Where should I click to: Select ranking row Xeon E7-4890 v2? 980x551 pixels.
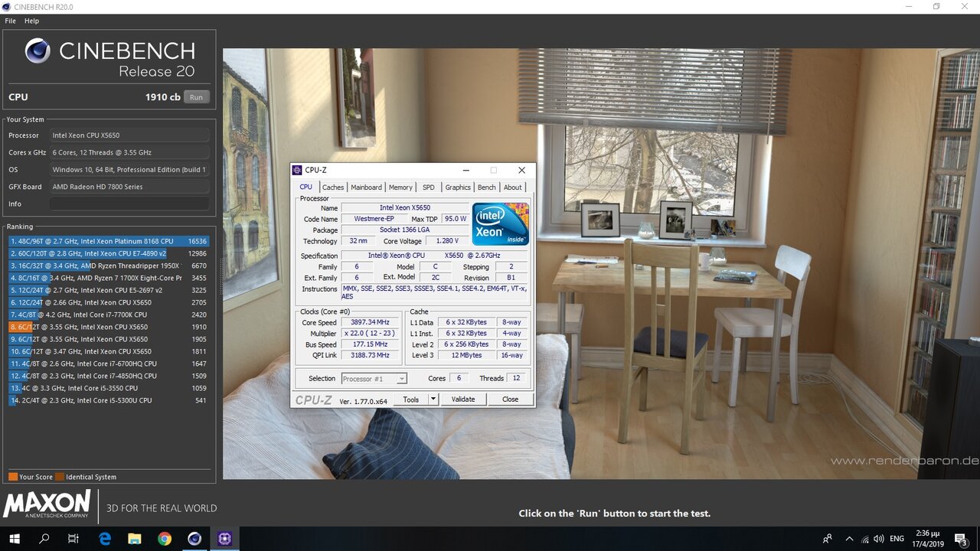pyautogui.click(x=109, y=253)
